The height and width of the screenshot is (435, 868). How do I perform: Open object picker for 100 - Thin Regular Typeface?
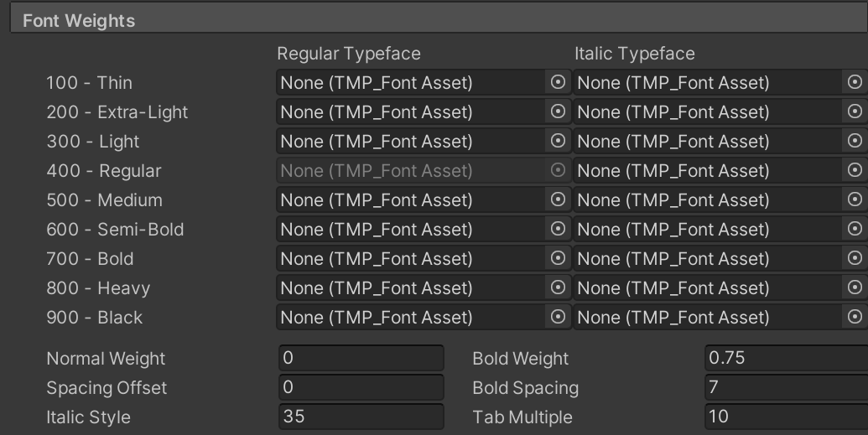558,82
